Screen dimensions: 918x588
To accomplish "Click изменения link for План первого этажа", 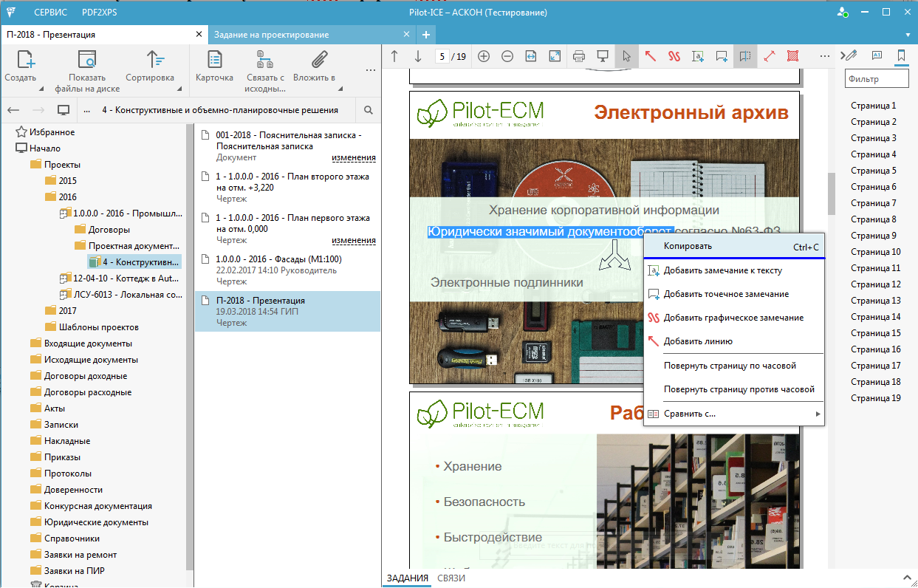I will coord(354,240).
